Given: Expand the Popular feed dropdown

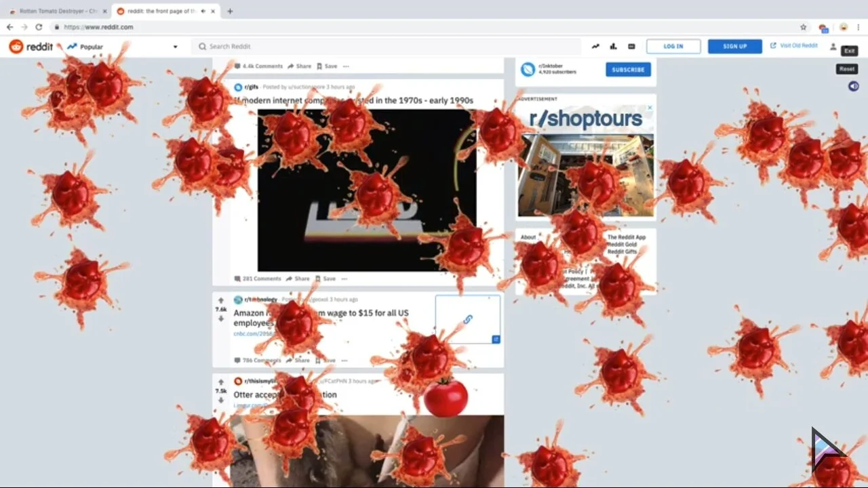Looking at the screenshot, I should click(x=175, y=47).
